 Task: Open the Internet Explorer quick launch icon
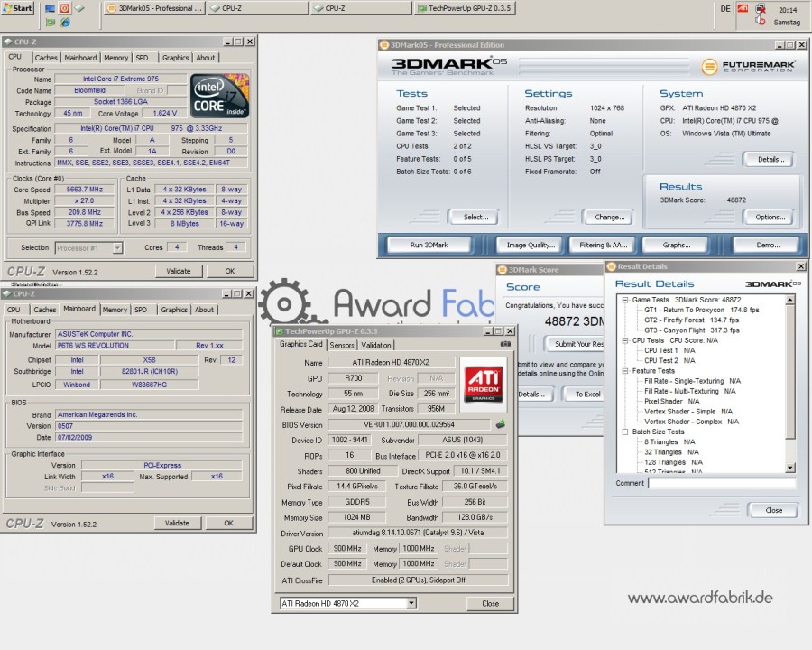pyautogui.click(x=65, y=23)
